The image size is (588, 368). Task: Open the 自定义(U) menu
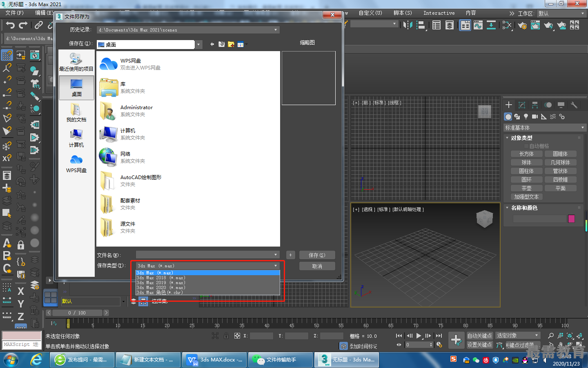370,13
